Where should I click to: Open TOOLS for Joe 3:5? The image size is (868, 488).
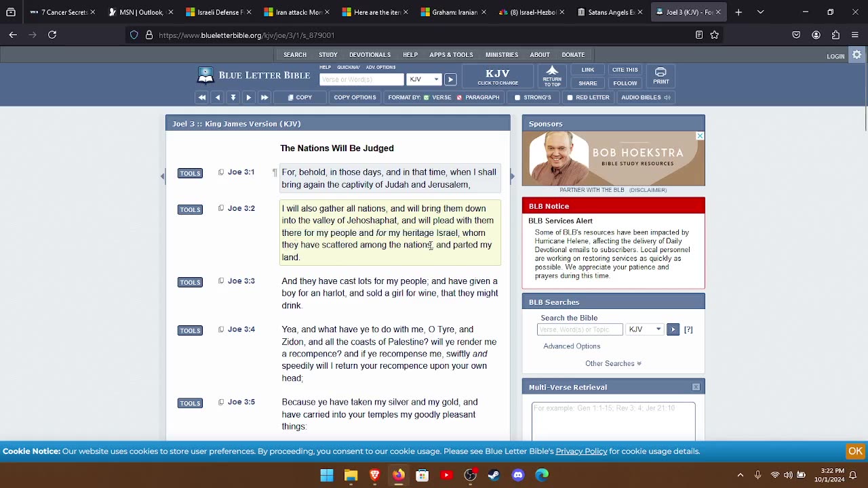pyautogui.click(x=190, y=403)
